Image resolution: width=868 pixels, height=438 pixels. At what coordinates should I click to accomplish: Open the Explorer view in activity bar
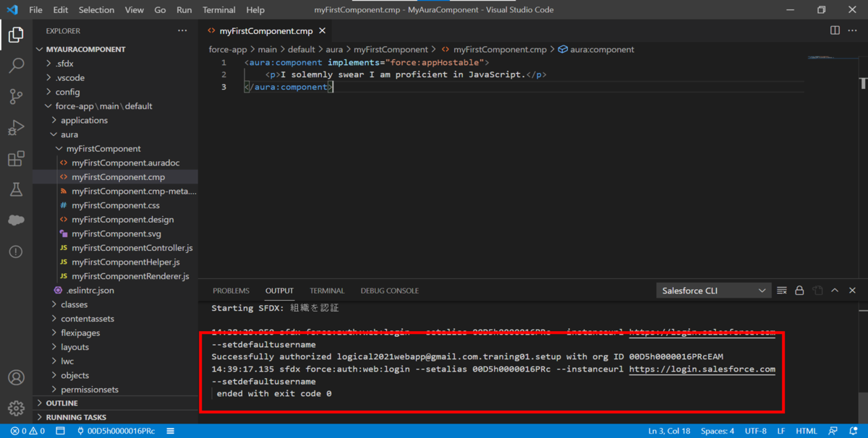(x=16, y=34)
